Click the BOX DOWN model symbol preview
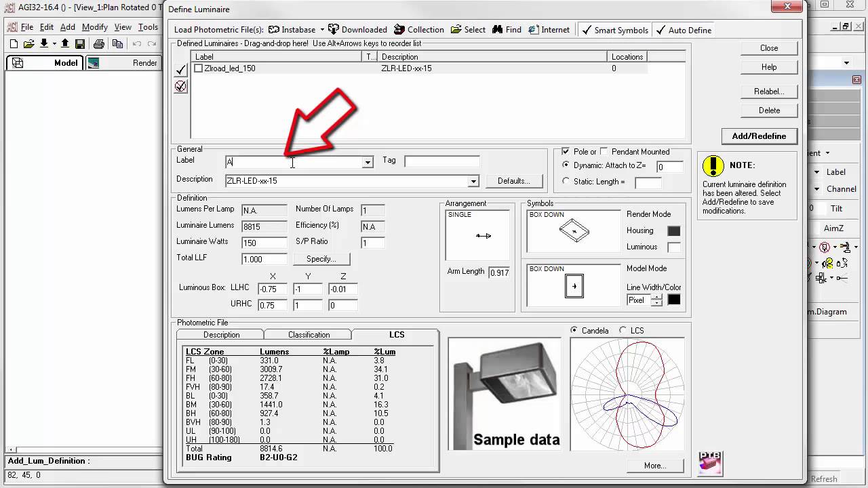Screen dimensions: 868x488 pyautogui.click(x=574, y=285)
